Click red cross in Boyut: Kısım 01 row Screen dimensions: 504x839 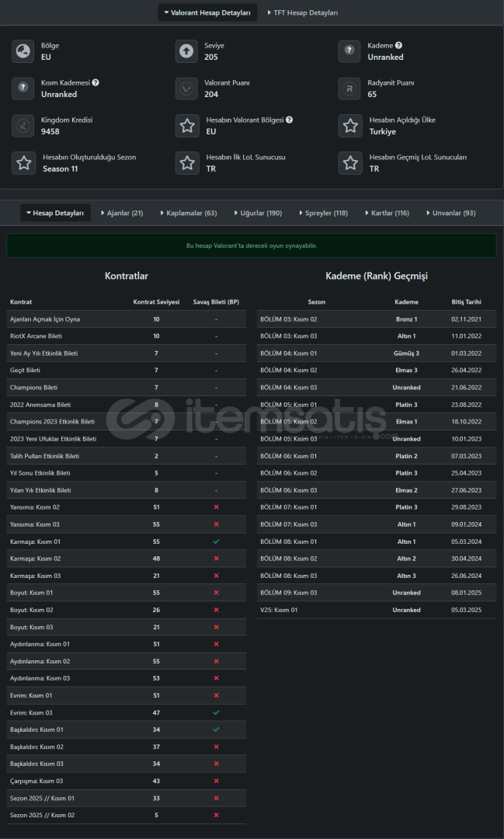coord(216,593)
